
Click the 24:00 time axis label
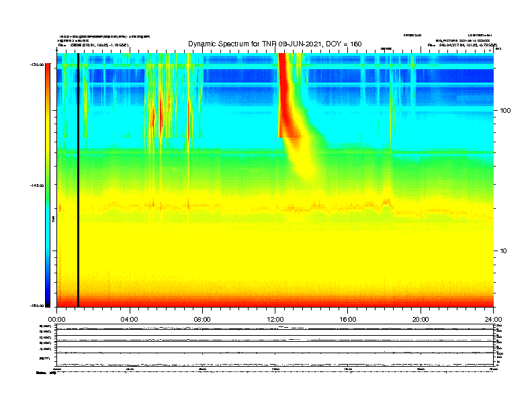(x=493, y=320)
